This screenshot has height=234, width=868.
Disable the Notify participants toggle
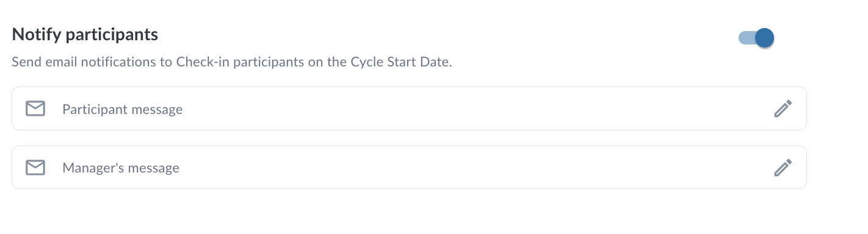(x=756, y=38)
